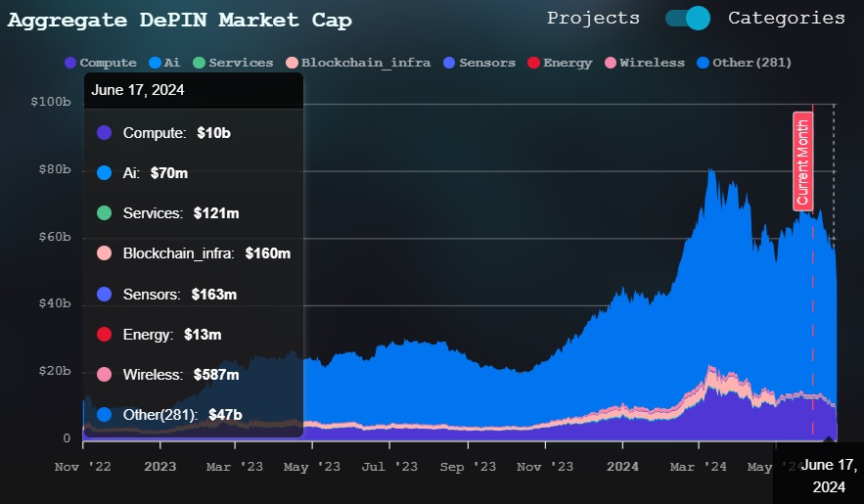Toggle the Projects/Categories switch
The height and width of the screenshot is (504, 864).
coord(686,18)
